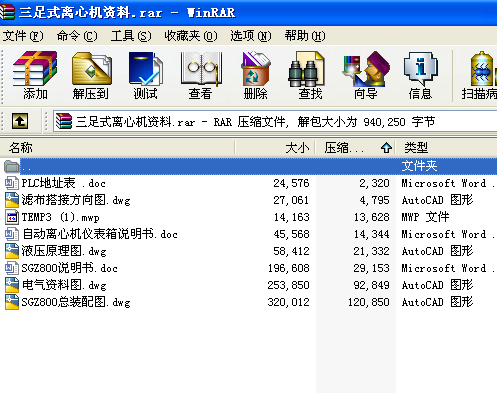This screenshot has width=497, height=393.
Task: Click size value 58,412
Action: coord(291,251)
